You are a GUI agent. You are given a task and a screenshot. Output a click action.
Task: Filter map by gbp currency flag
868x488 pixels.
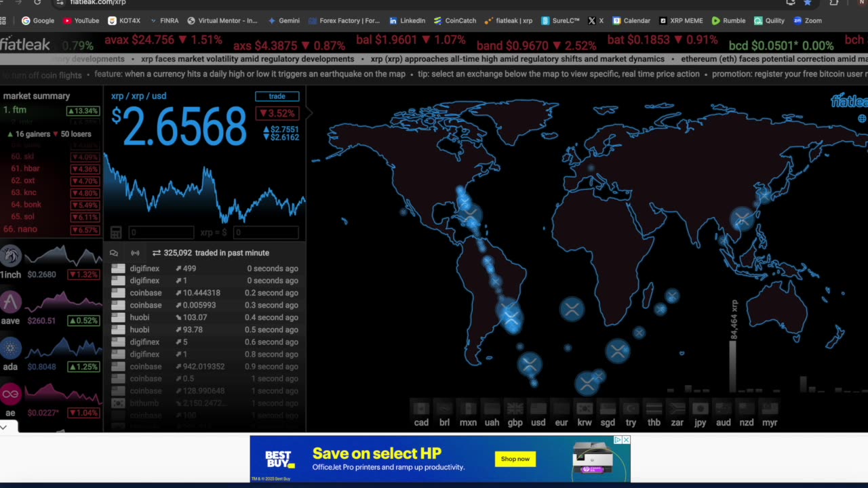(515, 409)
